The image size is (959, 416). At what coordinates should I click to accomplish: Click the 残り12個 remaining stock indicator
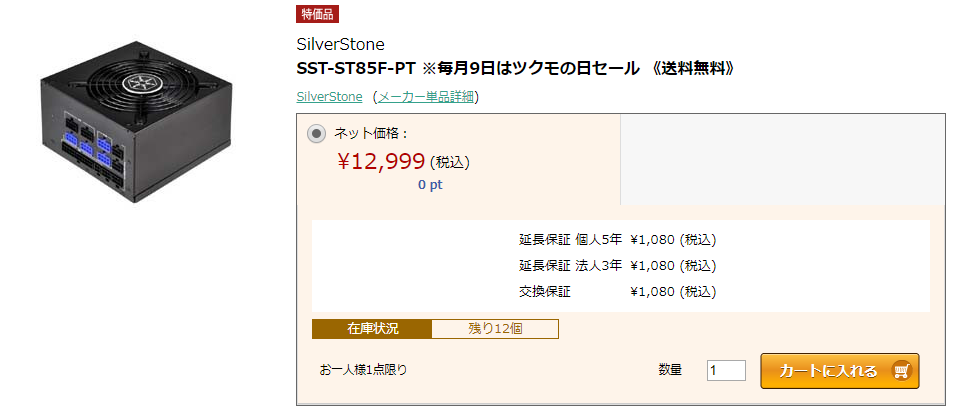coord(495,329)
